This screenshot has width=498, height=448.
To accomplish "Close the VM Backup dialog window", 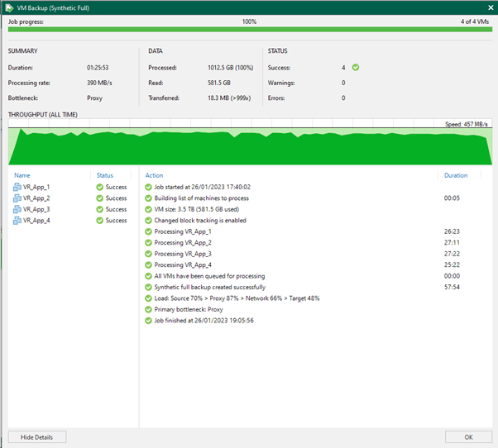I will tap(491, 7).
